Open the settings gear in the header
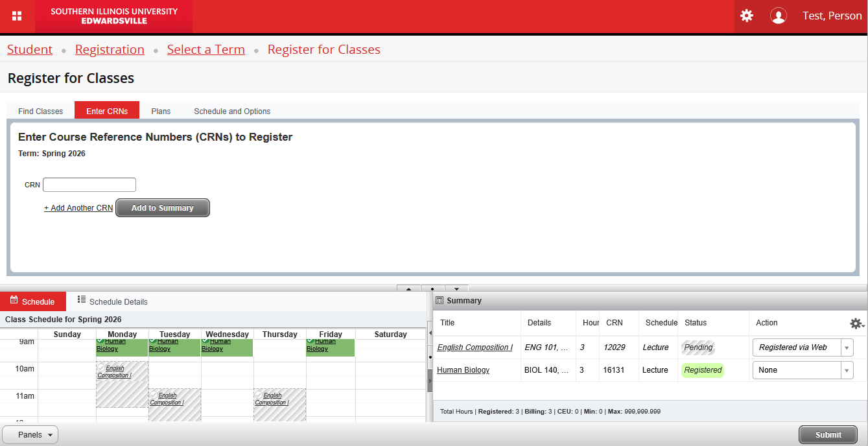The height and width of the screenshot is (446, 868). [x=747, y=16]
